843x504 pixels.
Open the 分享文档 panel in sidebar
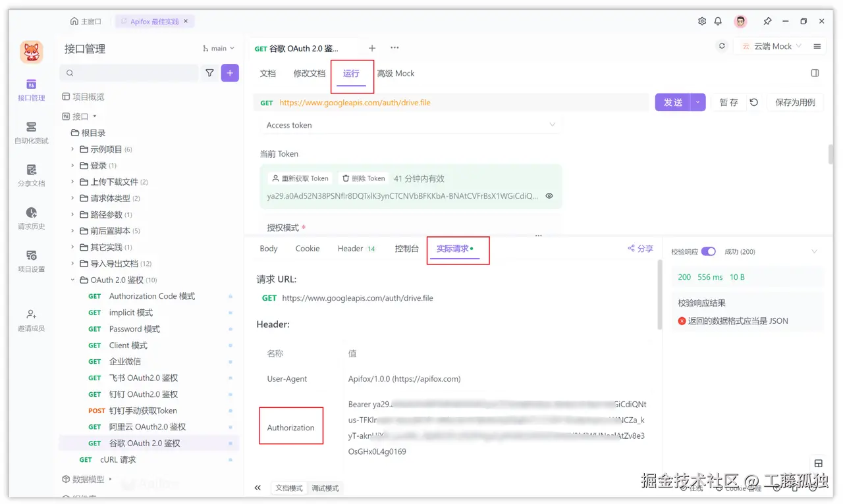pyautogui.click(x=31, y=173)
